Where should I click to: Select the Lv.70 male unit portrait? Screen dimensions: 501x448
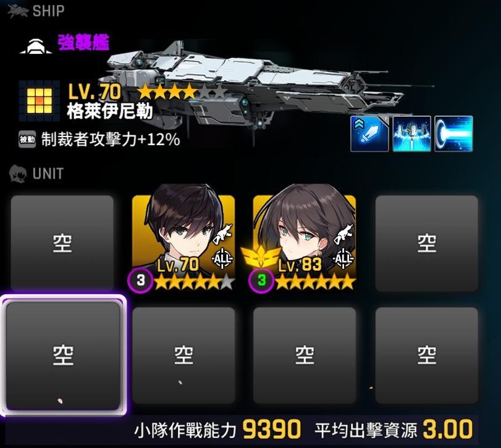[x=183, y=237]
